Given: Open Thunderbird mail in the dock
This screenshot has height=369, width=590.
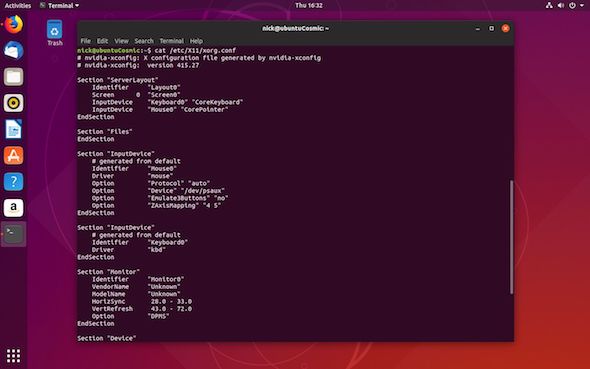Looking at the screenshot, I should [14, 50].
